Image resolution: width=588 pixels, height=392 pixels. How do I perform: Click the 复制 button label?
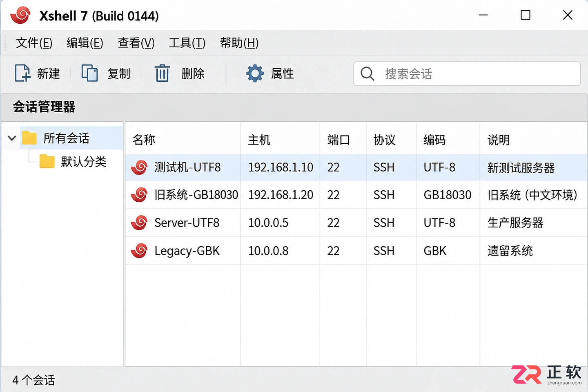tap(119, 73)
